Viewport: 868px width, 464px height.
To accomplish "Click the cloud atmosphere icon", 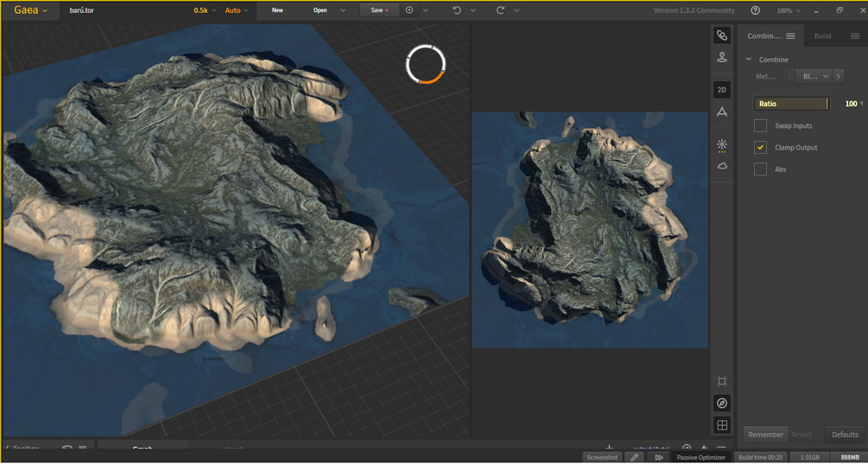I will tap(722, 166).
